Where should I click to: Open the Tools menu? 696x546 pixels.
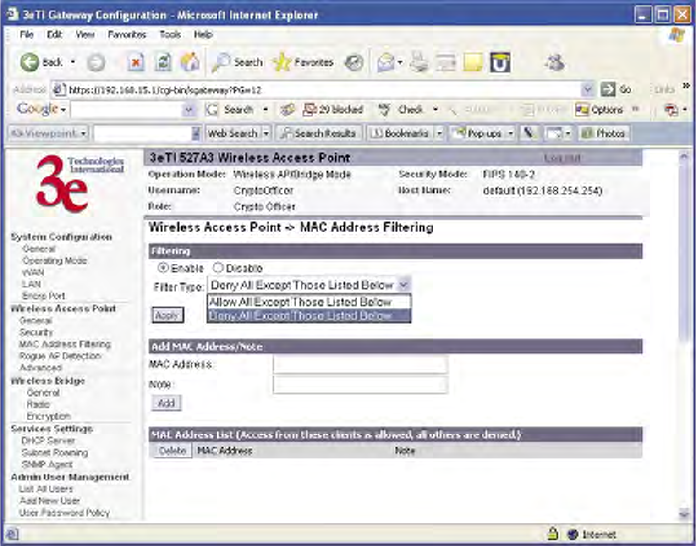(170, 35)
